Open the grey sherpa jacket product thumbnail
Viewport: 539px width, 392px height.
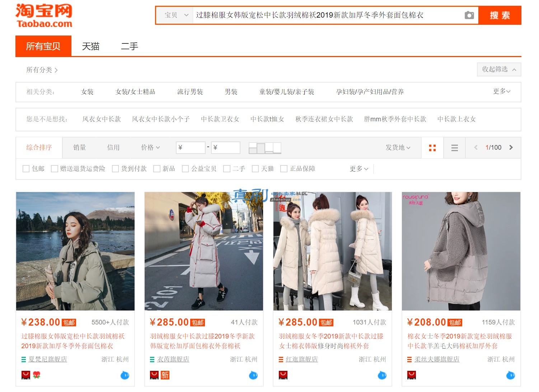(x=461, y=251)
